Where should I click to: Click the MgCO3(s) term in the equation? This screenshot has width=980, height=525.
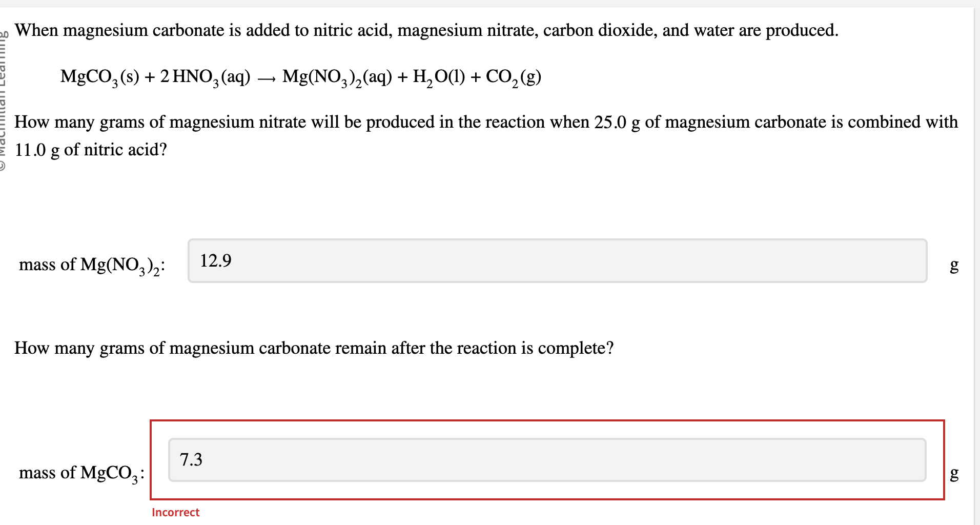click(x=100, y=77)
